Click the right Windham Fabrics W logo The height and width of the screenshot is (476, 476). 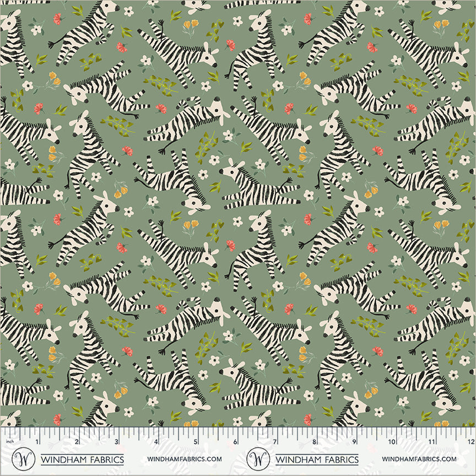tap(258, 459)
